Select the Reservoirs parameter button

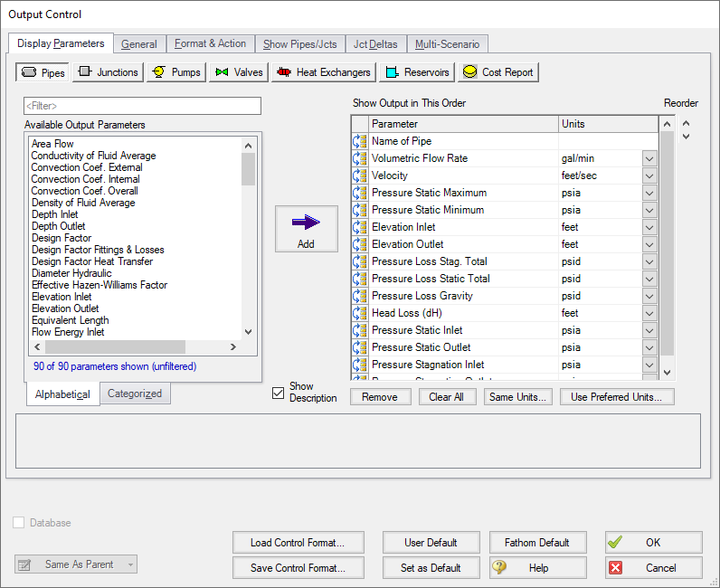(416, 72)
